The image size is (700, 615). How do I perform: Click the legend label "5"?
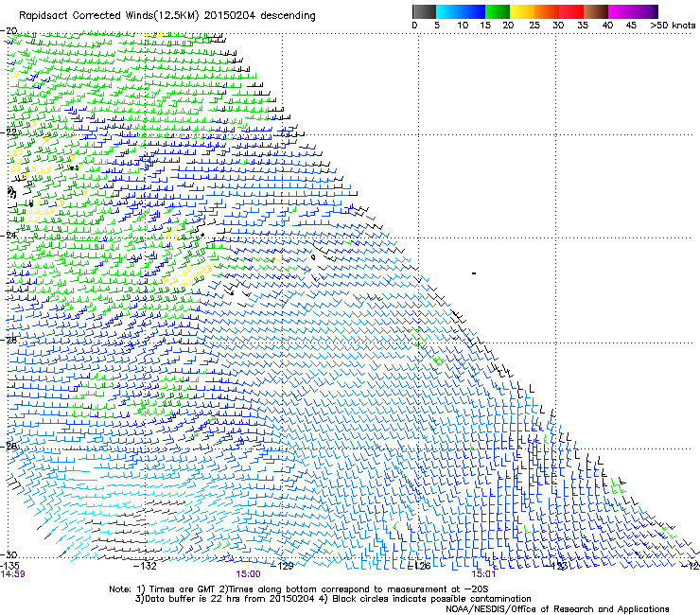click(x=437, y=26)
